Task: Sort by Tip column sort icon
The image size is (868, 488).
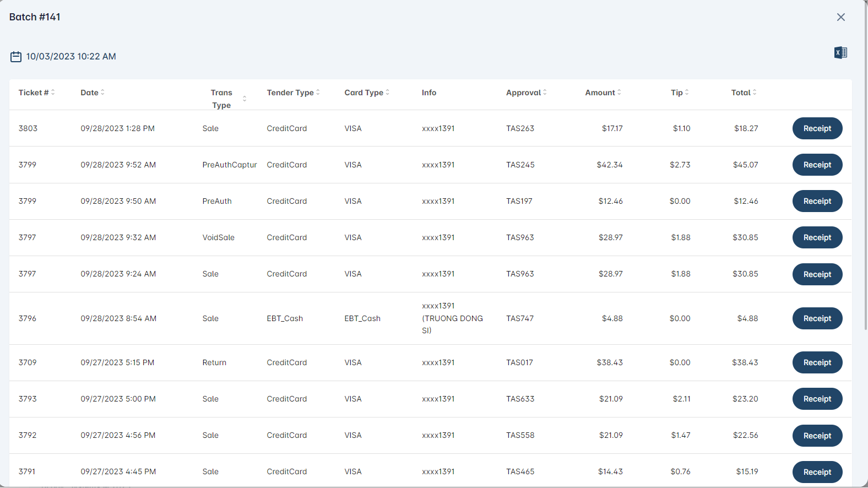Action: point(687,93)
